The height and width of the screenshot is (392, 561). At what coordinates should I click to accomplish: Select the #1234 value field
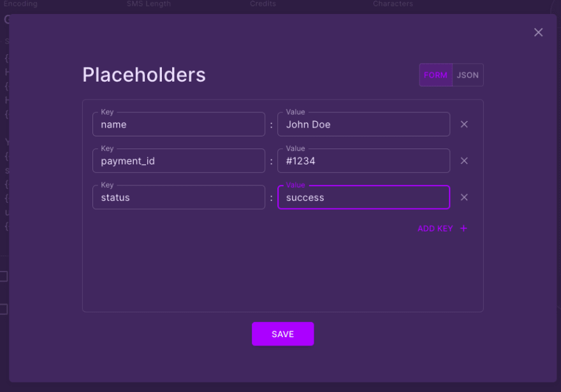click(363, 161)
